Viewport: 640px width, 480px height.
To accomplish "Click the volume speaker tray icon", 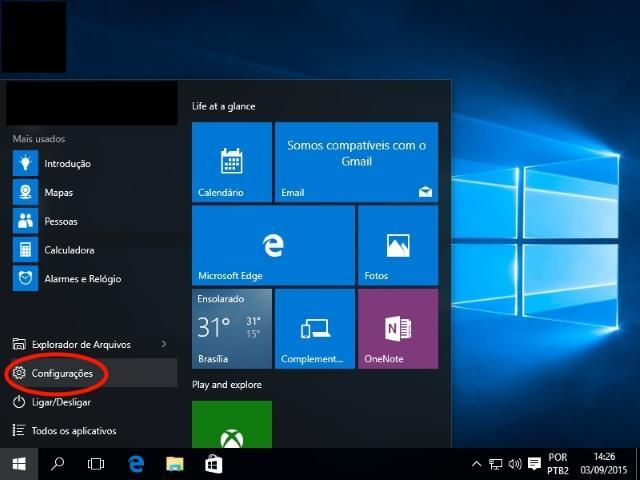I will pyautogui.click(x=515, y=464).
